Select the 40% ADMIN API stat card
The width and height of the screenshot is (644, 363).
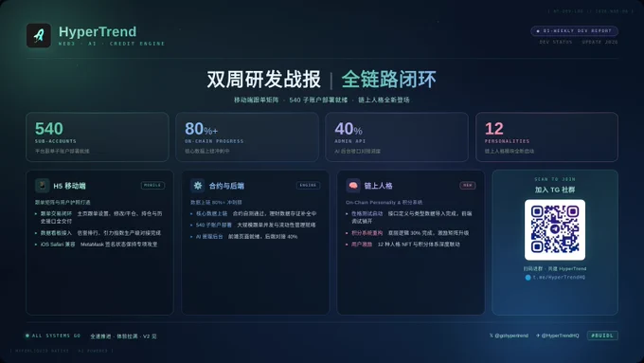[397, 136]
